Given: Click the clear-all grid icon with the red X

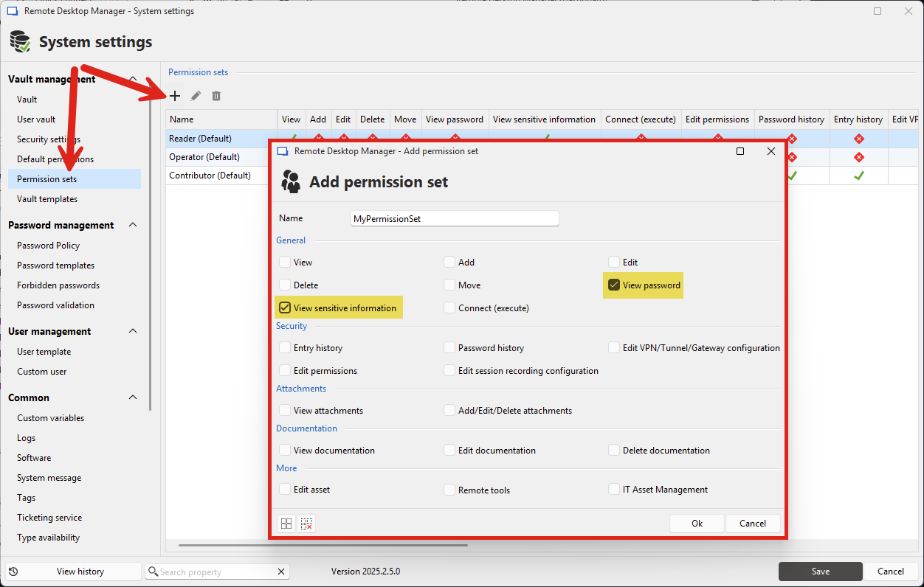Looking at the screenshot, I should click(307, 524).
